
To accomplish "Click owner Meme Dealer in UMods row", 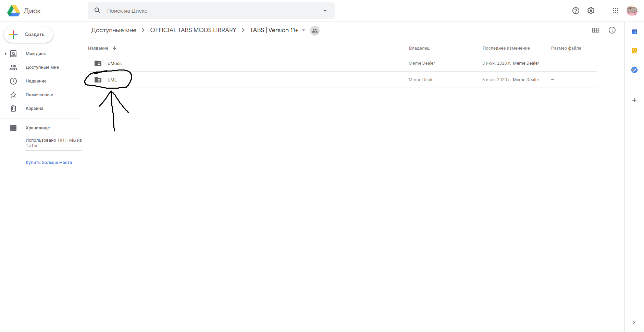I will (422, 63).
